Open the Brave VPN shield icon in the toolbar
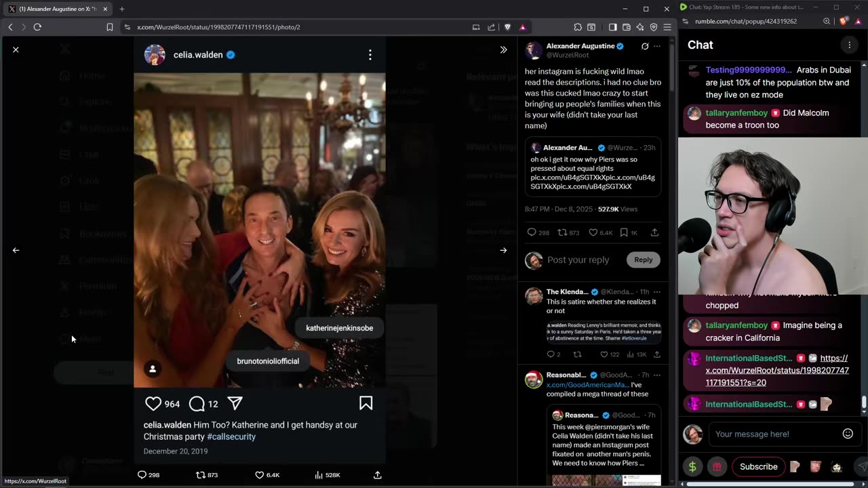This screenshot has height=488, width=868. [x=654, y=27]
